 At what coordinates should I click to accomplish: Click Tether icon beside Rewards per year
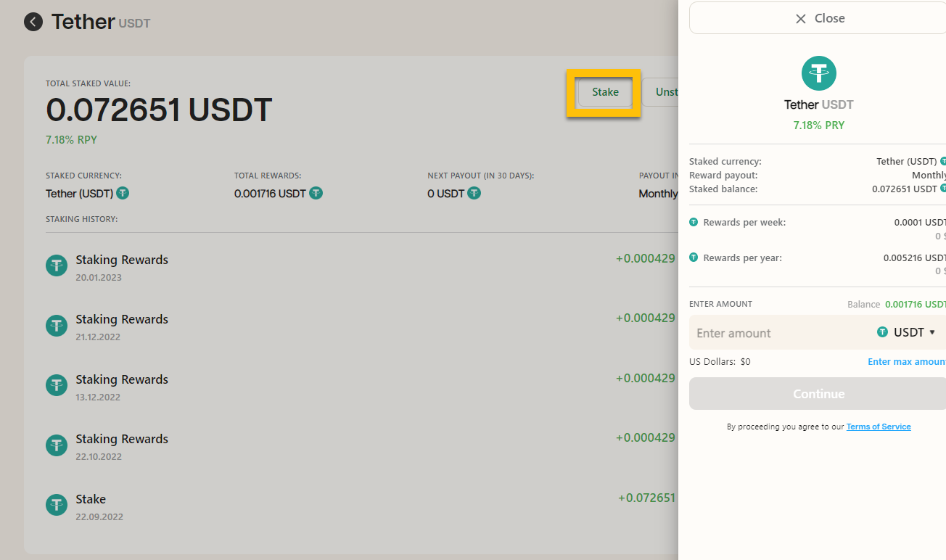coord(694,258)
